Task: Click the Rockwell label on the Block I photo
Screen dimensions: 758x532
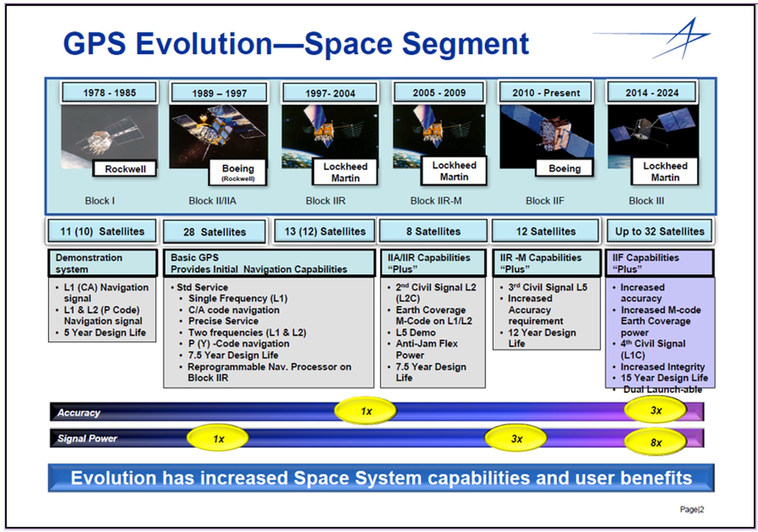Action: [125, 169]
